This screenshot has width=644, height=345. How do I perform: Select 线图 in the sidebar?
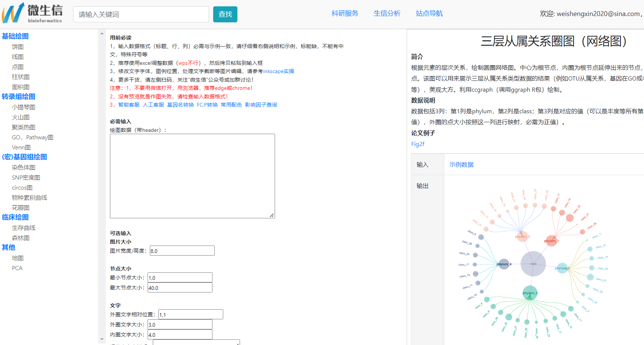tap(18, 57)
